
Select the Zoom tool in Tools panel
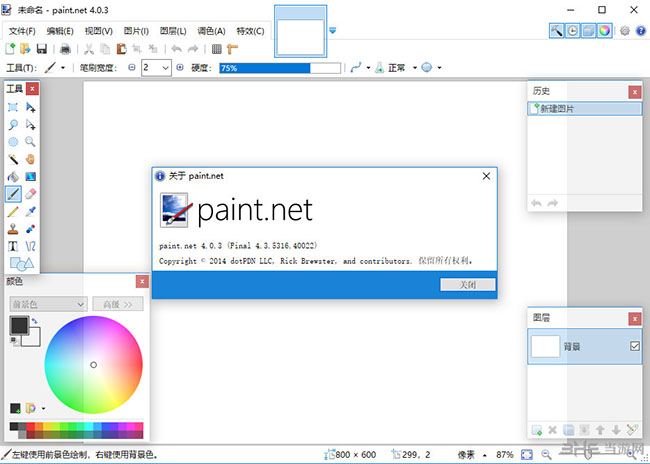30,142
